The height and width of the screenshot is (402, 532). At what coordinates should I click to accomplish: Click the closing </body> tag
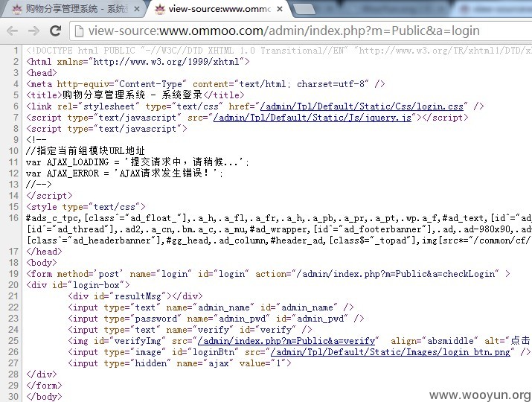point(44,397)
